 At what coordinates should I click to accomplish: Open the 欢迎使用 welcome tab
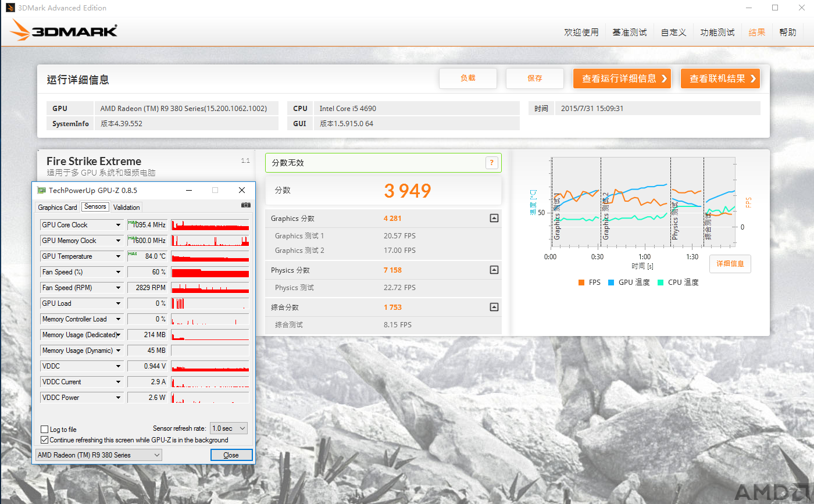click(581, 33)
